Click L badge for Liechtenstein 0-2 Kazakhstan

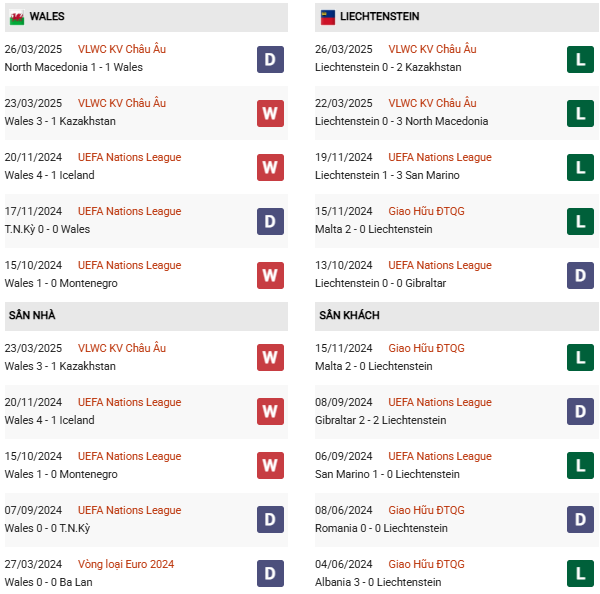[580, 59]
